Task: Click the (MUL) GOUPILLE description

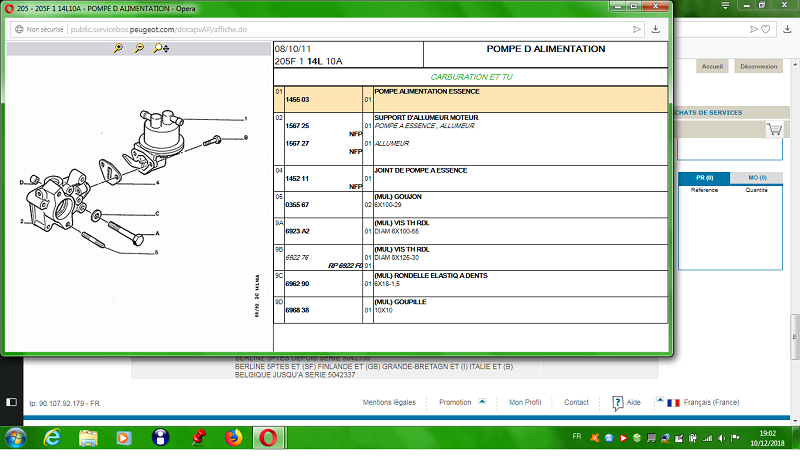Action: (x=401, y=302)
